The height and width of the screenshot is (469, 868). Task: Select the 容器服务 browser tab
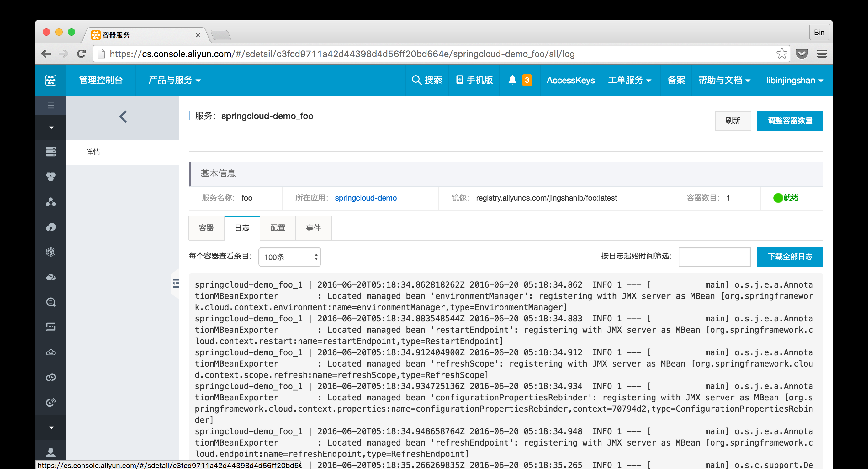pos(146,35)
